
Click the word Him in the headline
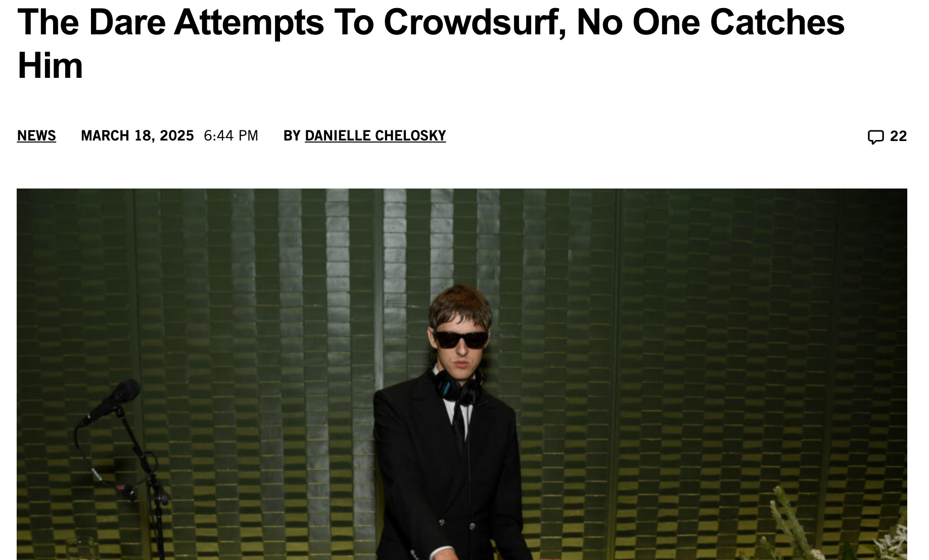tap(50, 66)
